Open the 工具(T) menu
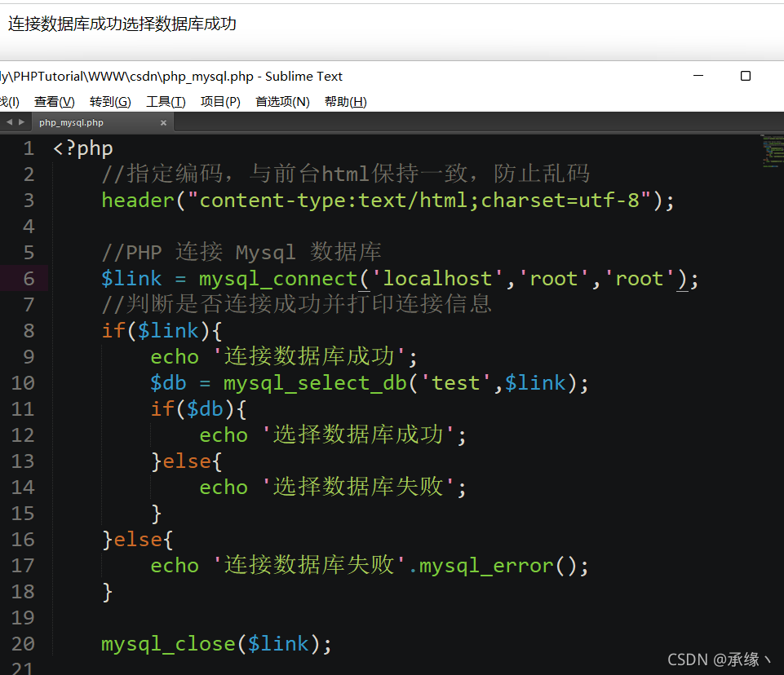Viewport: 784px width, 675px height. [166, 102]
